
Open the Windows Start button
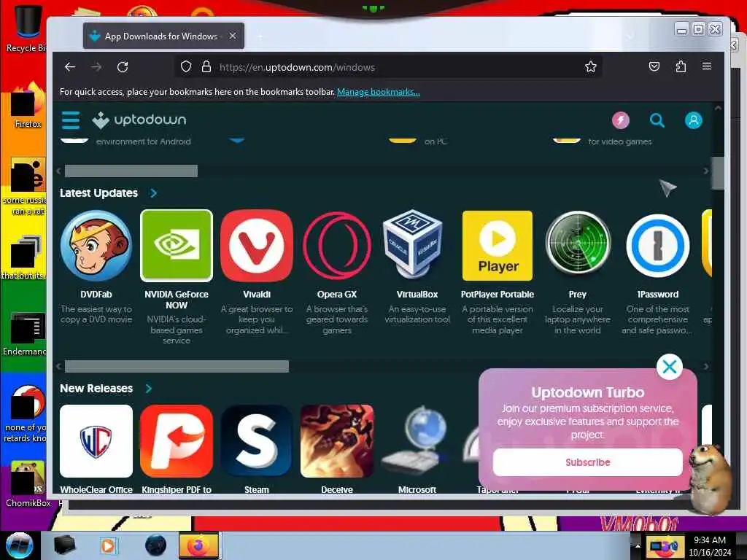pos(19,545)
